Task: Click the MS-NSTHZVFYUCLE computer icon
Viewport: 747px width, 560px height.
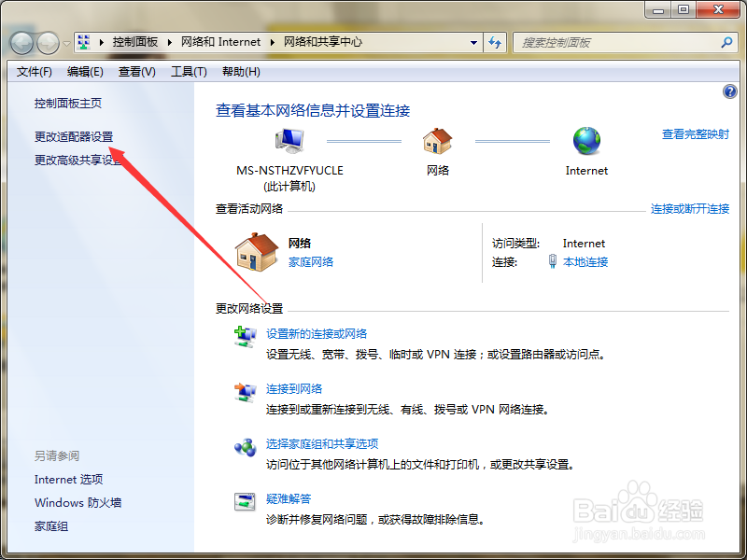Action: (289, 139)
